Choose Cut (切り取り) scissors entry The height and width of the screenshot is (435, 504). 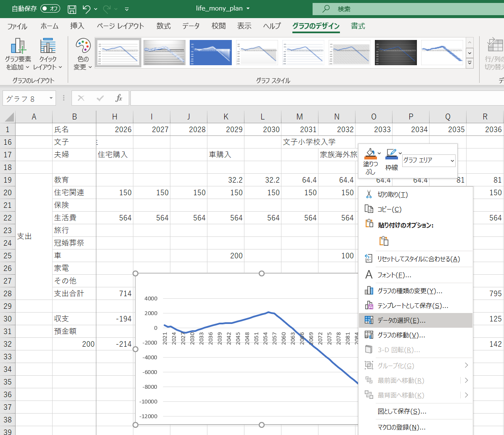[415, 194]
